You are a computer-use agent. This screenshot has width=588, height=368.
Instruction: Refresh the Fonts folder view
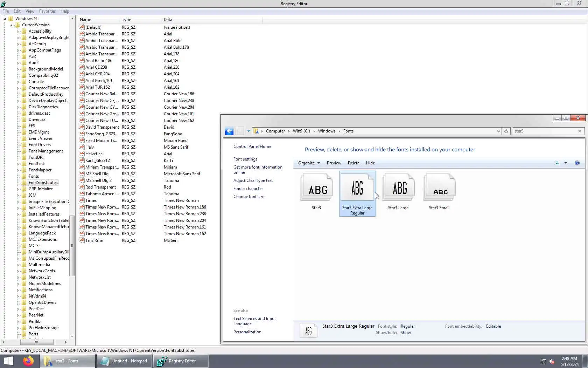pos(506,131)
